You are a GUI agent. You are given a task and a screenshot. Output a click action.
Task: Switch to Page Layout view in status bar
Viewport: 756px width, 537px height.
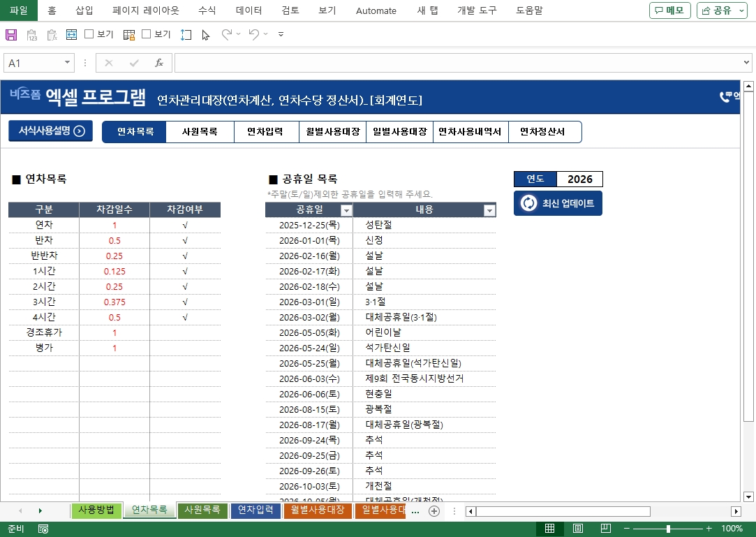tap(578, 529)
